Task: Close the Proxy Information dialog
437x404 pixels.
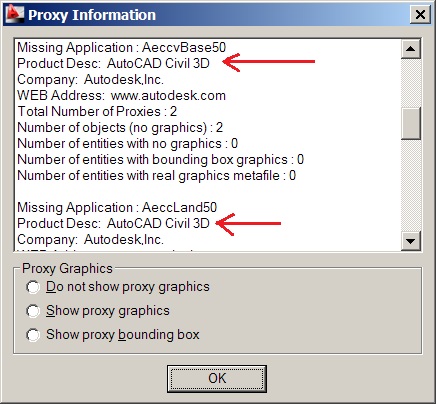Action: pyautogui.click(x=420, y=15)
